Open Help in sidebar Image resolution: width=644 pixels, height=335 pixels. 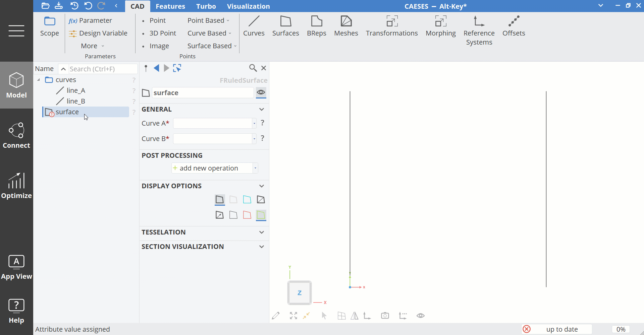16,311
